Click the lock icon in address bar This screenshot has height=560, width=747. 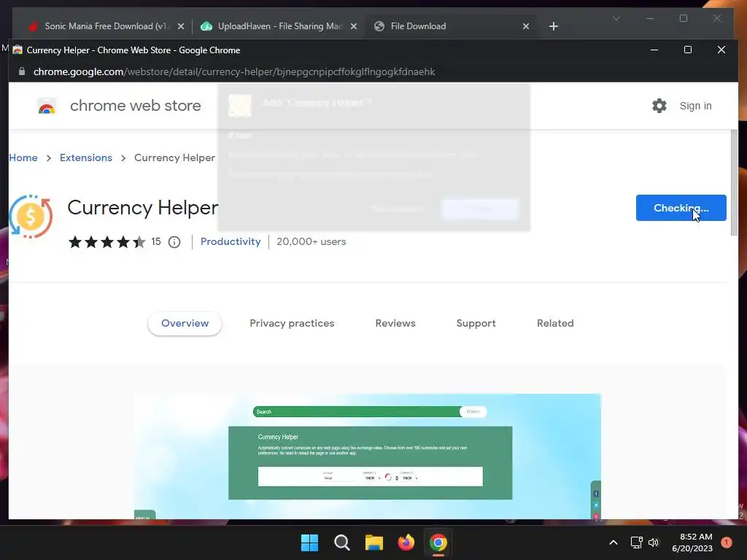21,71
